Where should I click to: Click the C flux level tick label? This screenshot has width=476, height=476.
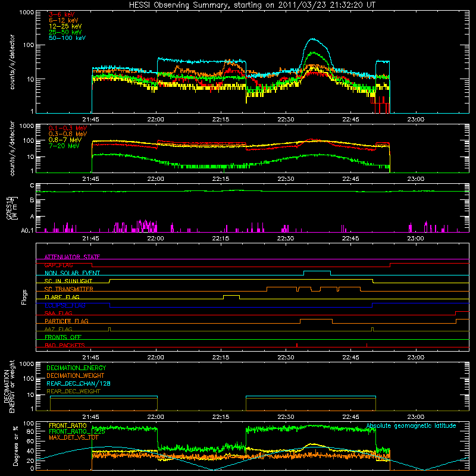tap(32, 186)
